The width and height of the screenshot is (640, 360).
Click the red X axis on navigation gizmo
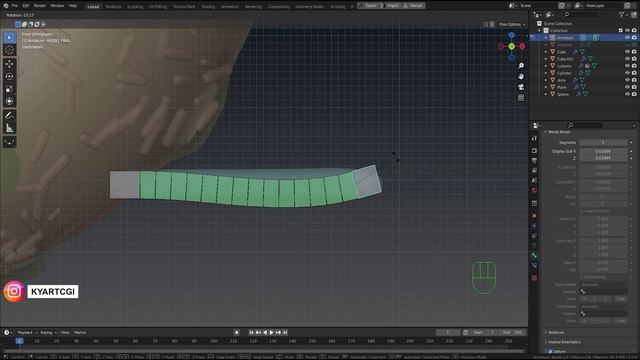coord(522,47)
